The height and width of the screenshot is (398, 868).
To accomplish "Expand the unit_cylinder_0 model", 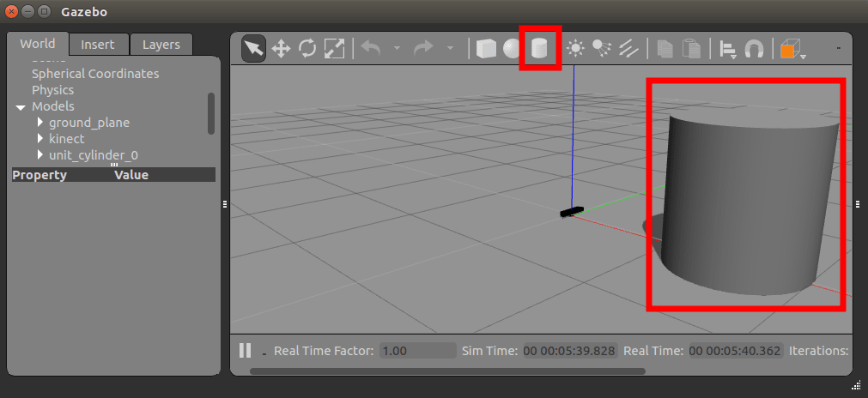I will pos(40,154).
